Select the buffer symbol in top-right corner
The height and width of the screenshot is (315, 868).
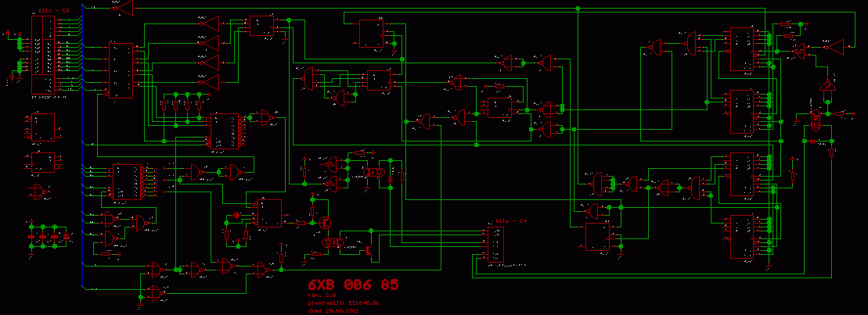(x=834, y=46)
